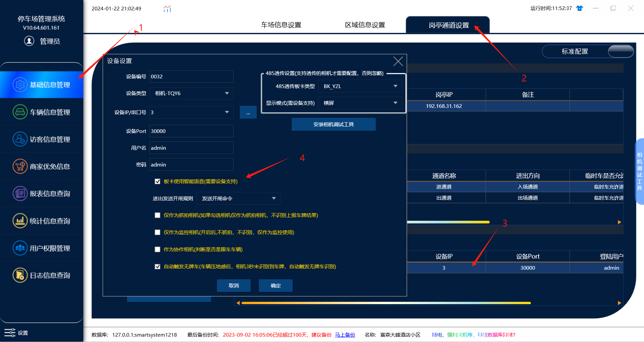The image size is (644, 342).
Task: Expand 进出发送开闸规则 dropdown
Action: tap(238, 198)
